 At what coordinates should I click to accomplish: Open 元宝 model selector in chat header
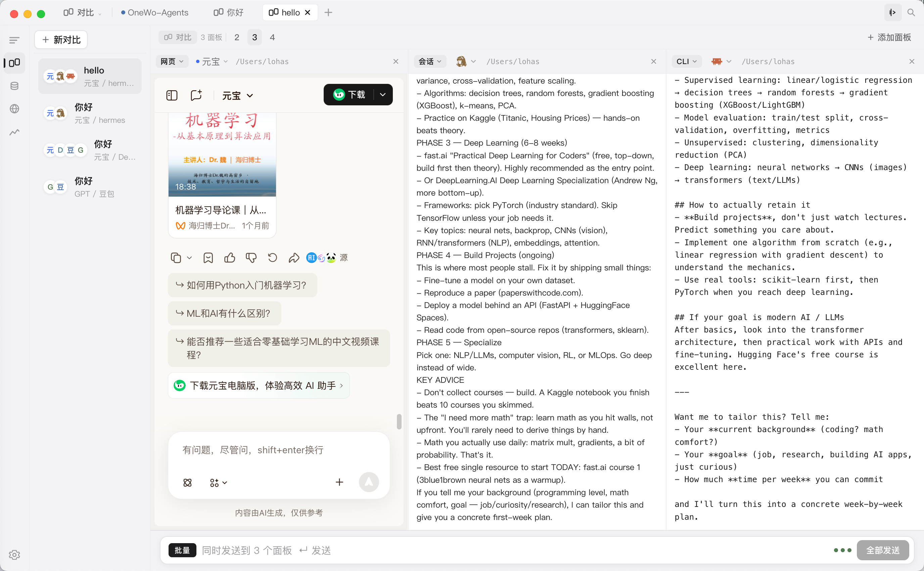click(237, 96)
